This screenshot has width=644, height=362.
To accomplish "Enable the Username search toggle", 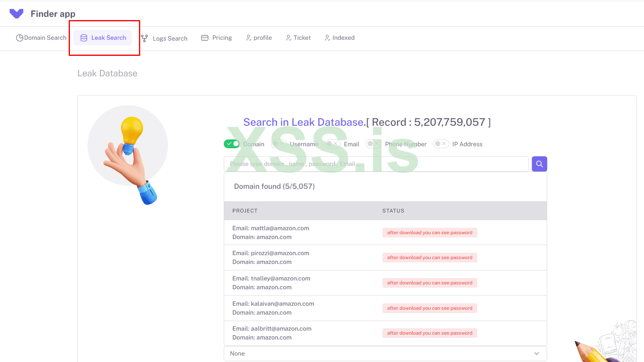I will 279,144.
